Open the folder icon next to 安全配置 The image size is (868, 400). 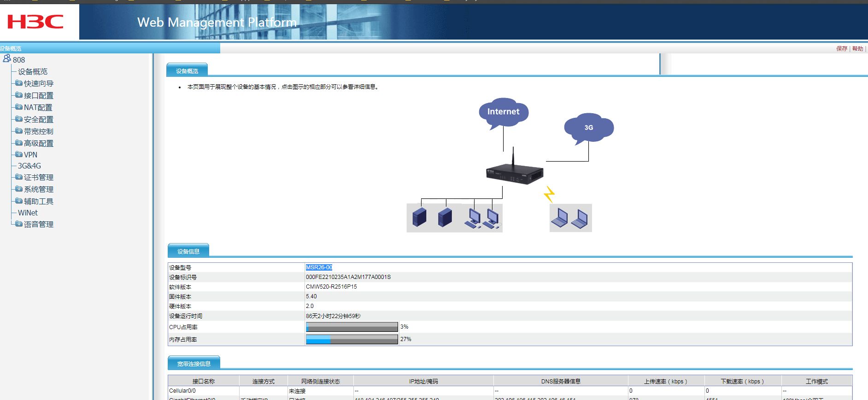coord(19,119)
